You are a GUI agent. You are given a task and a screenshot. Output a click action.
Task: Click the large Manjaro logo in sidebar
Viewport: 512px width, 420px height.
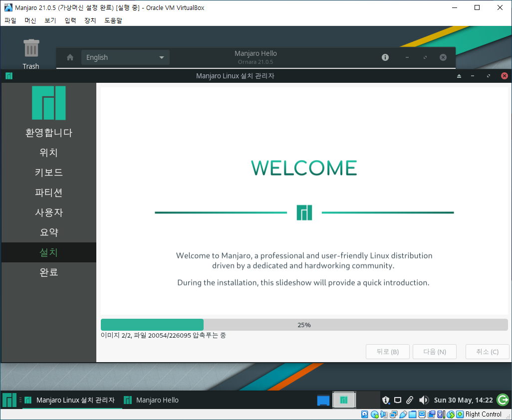point(48,103)
